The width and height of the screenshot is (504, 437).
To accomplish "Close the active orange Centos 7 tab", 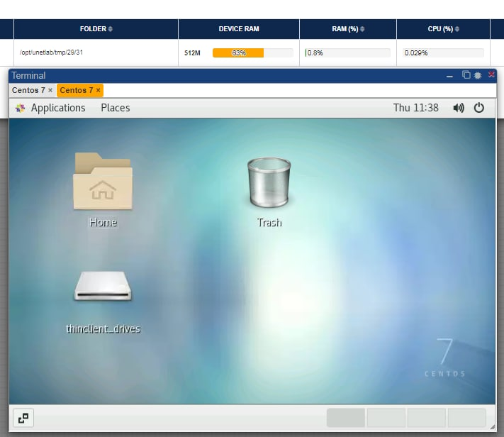I will (x=99, y=91).
